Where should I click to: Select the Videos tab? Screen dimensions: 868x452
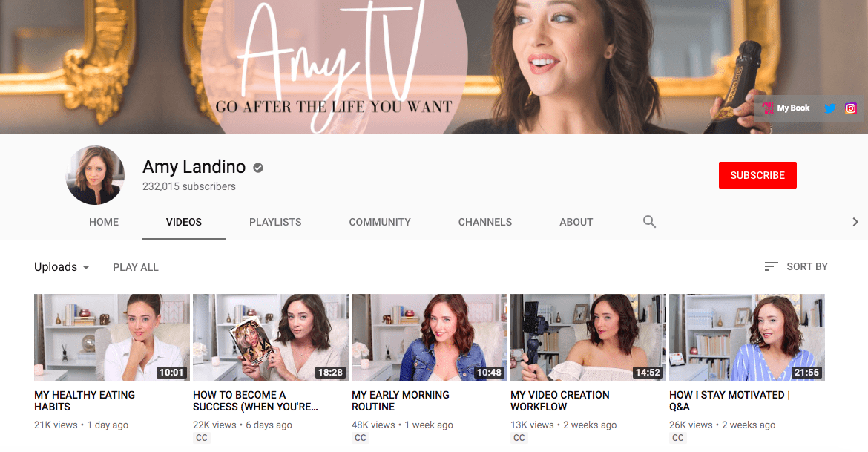coord(184,222)
